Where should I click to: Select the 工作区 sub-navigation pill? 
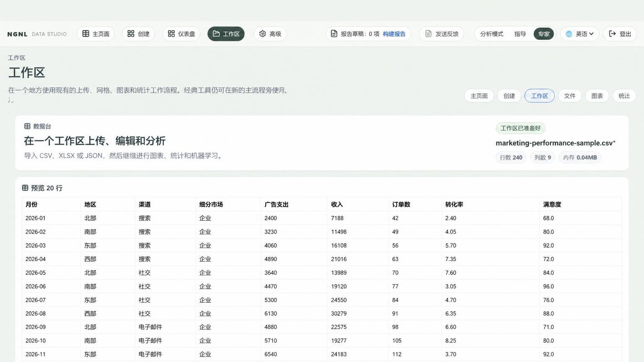click(x=539, y=96)
